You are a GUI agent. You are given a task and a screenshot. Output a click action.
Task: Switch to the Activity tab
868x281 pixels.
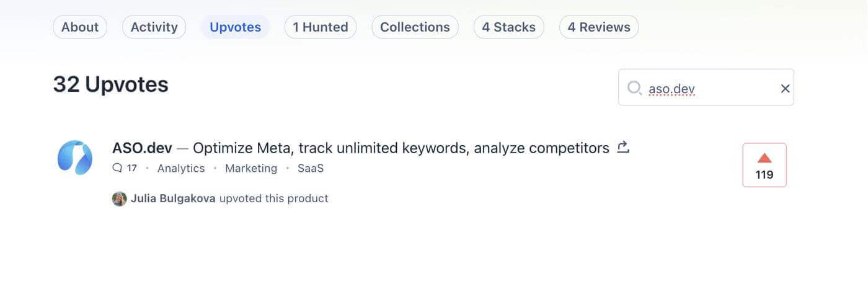point(154,27)
